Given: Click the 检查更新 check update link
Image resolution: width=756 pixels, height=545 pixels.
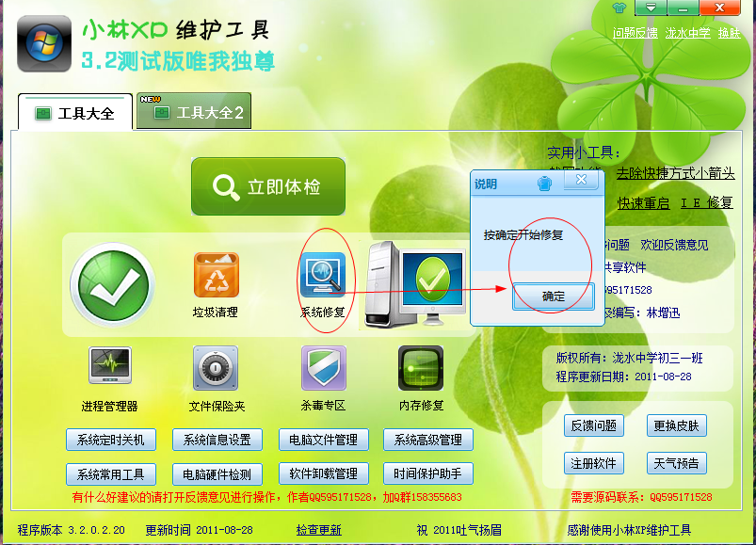Looking at the screenshot, I should pyautogui.click(x=318, y=530).
